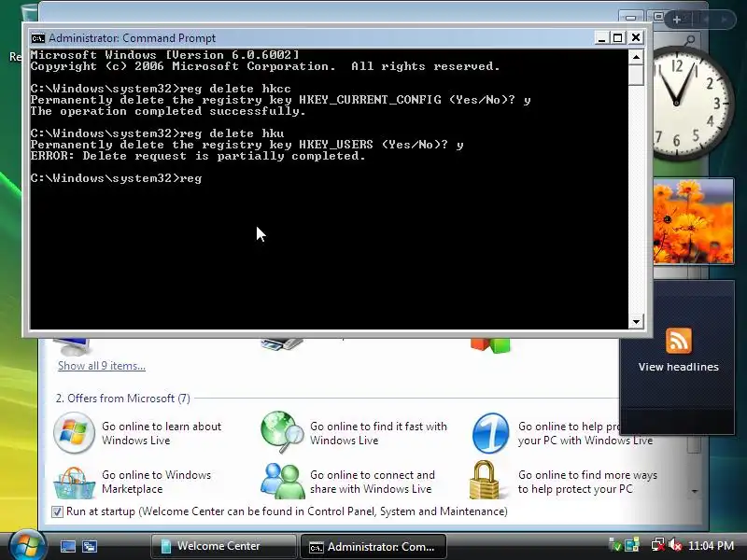The image size is (747, 560).
Task: Click the network computers tray icon
Action: (x=632, y=545)
